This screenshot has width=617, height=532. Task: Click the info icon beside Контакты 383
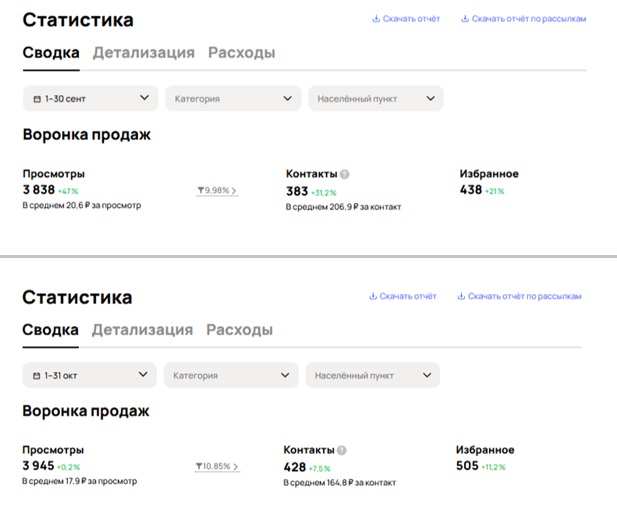[x=345, y=174]
